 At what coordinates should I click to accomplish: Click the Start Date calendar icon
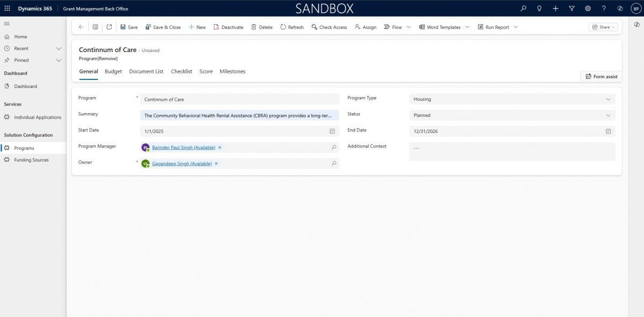coord(332,131)
